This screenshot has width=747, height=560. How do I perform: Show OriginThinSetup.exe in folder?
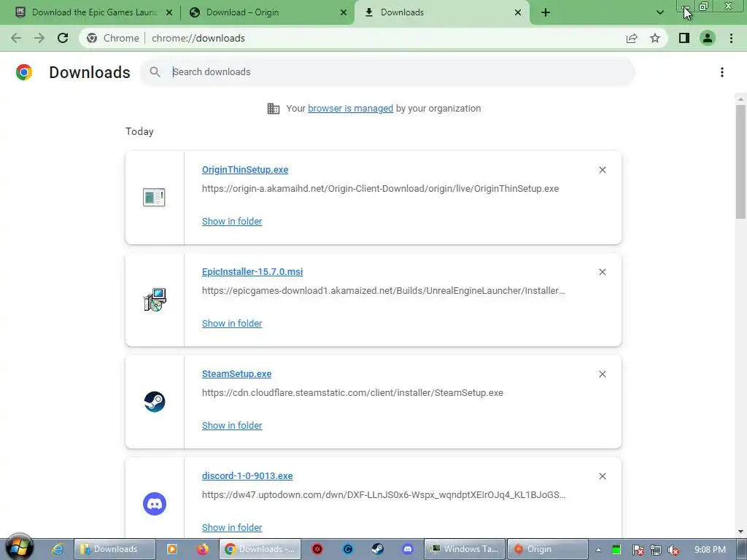(x=232, y=222)
